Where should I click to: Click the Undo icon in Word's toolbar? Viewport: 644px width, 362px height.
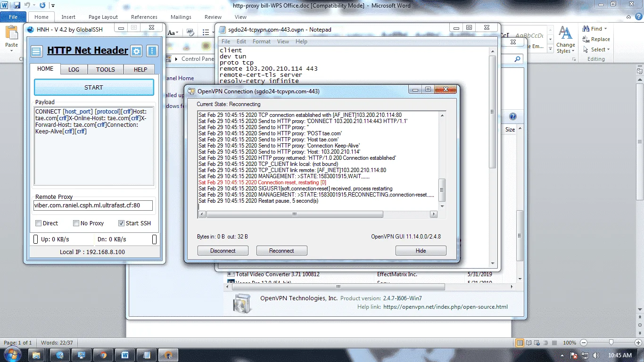coord(28,6)
